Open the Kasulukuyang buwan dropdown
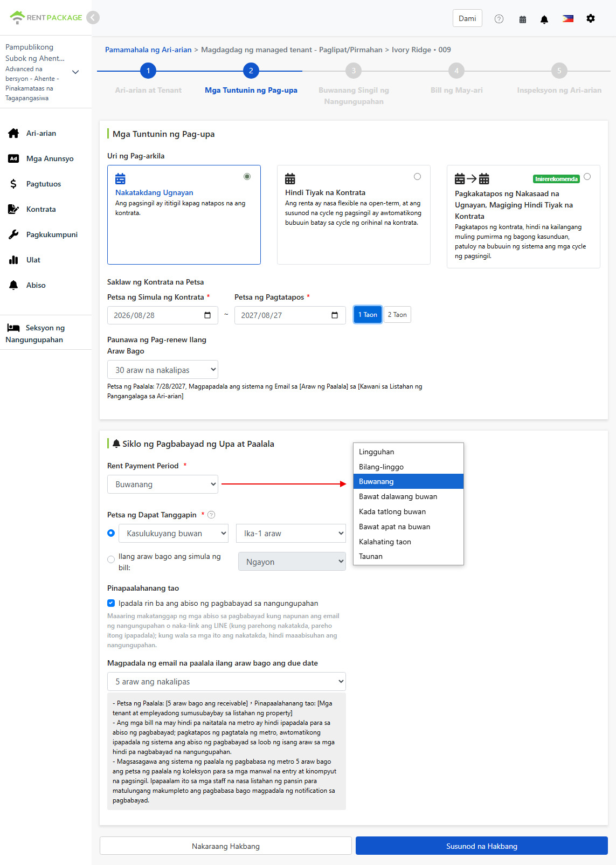 point(174,533)
